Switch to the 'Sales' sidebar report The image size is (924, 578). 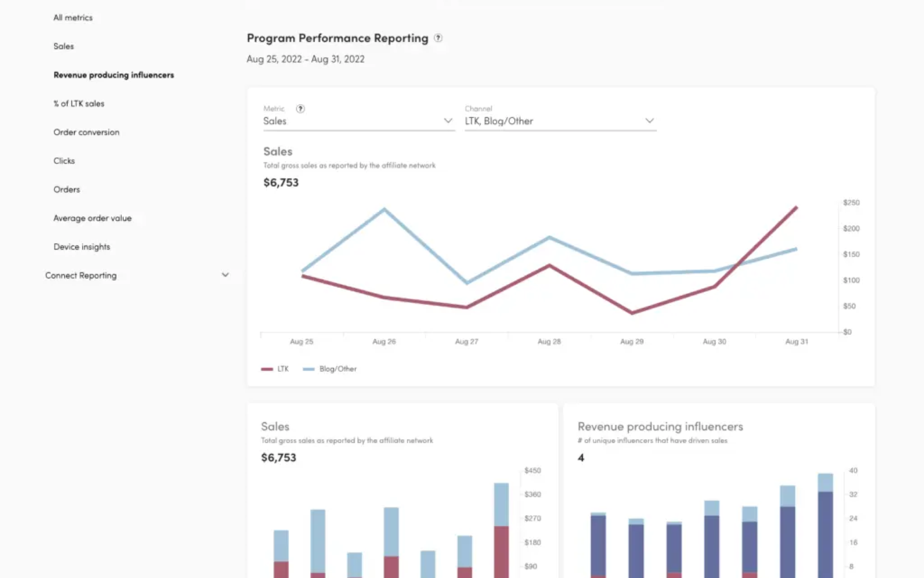coord(64,46)
